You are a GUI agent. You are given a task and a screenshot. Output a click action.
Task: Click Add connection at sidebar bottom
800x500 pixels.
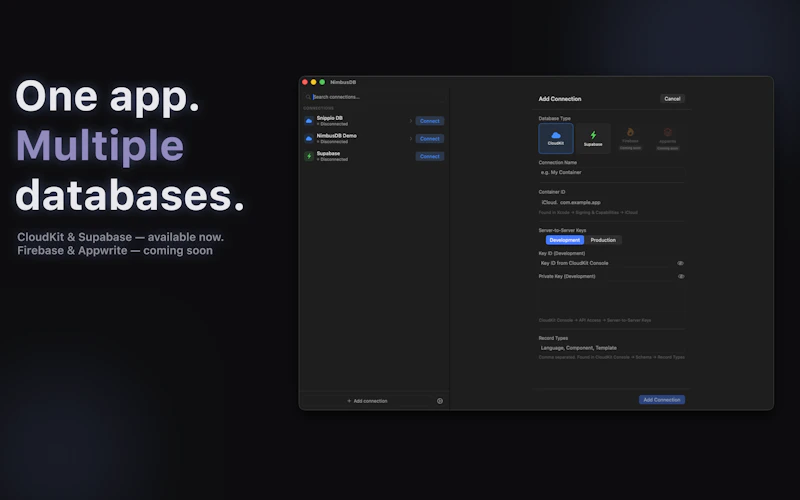click(x=367, y=401)
